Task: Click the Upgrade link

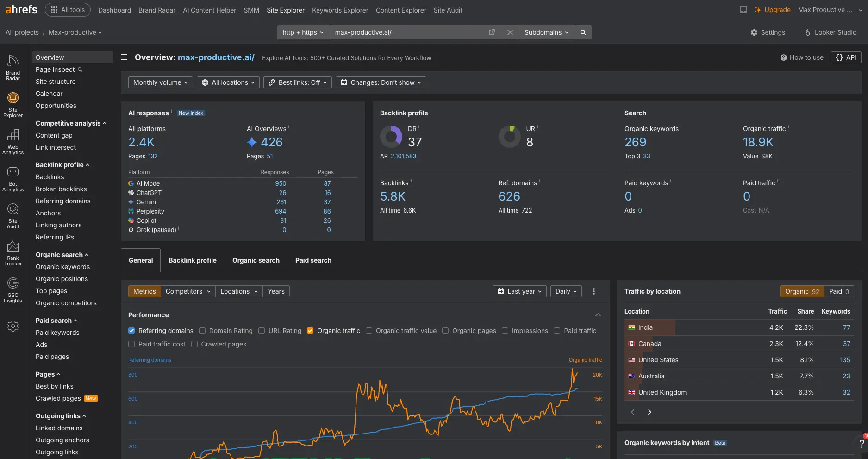Action: tap(773, 10)
